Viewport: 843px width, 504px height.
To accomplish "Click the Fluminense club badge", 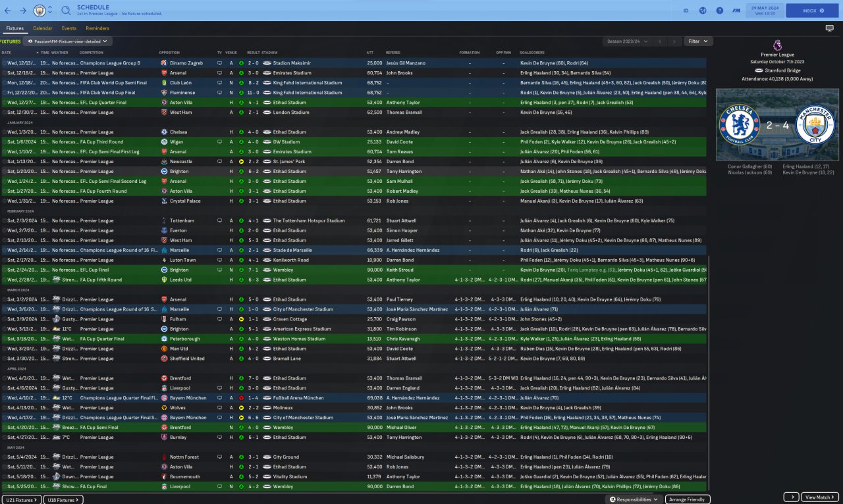I will tap(164, 93).
